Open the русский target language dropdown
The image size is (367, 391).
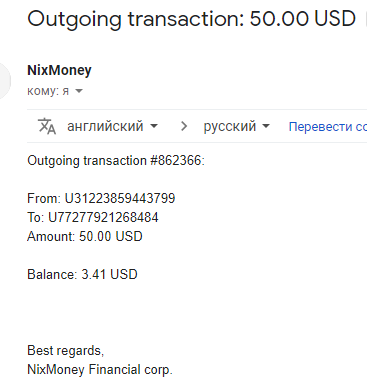click(x=236, y=126)
